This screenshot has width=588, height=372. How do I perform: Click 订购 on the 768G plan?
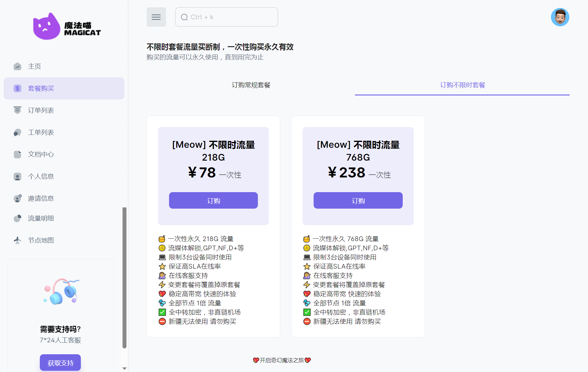pos(358,200)
